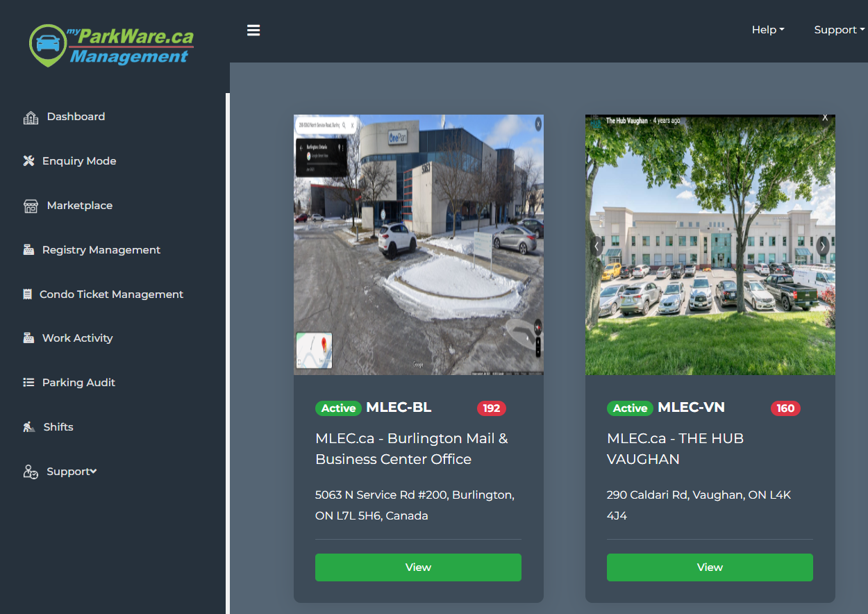Click close X on Vaughan image
This screenshot has height=614, width=868.
pyautogui.click(x=825, y=118)
